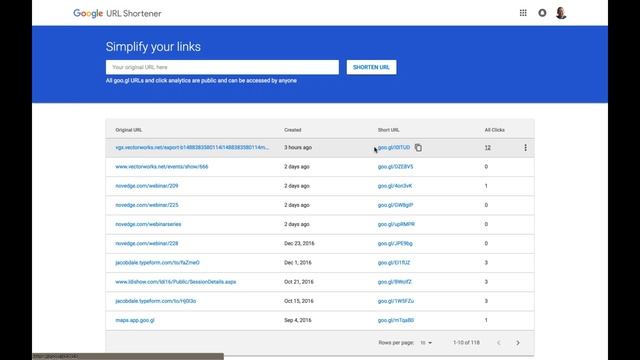This screenshot has height=360, width=640.
Task: Click the short URL for webinar/225 row
Action: click(x=395, y=205)
